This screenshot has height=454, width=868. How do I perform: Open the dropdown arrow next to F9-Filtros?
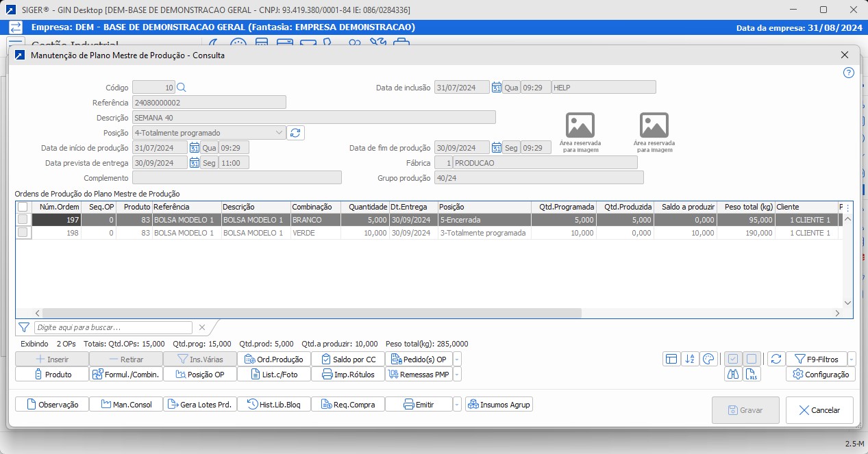(852, 359)
